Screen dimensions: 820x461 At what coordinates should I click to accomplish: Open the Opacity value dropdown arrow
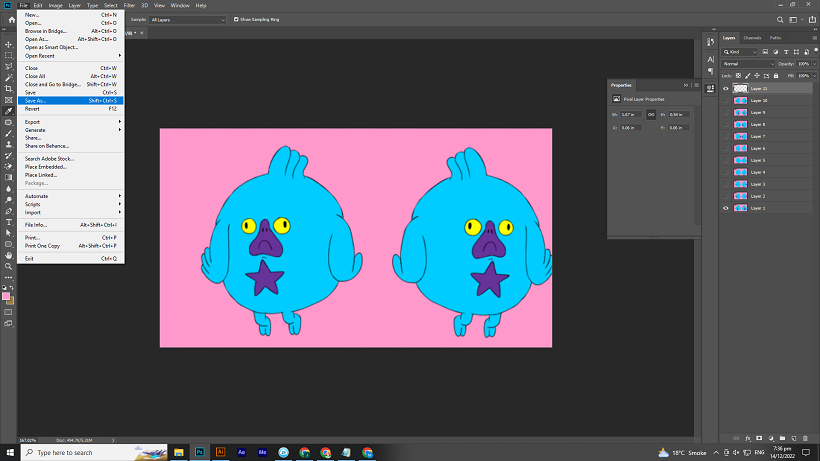pyautogui.click(x=815, y=64)
